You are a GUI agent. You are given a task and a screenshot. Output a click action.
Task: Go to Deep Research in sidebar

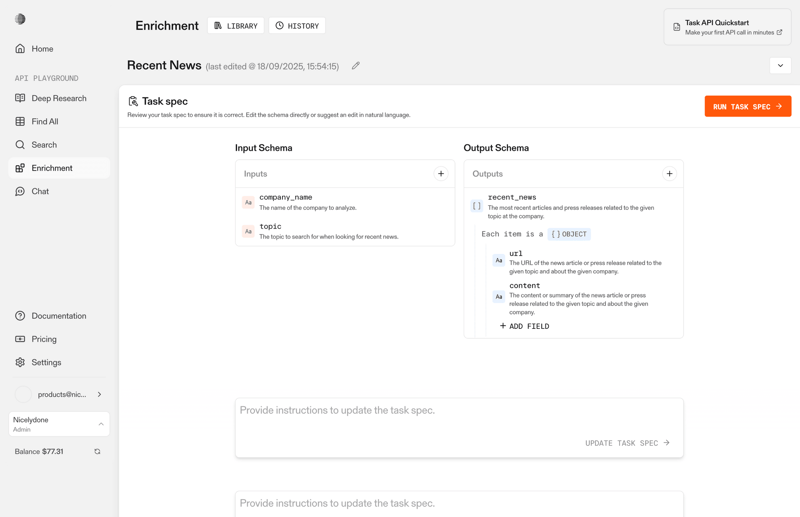tap(58, 98)
